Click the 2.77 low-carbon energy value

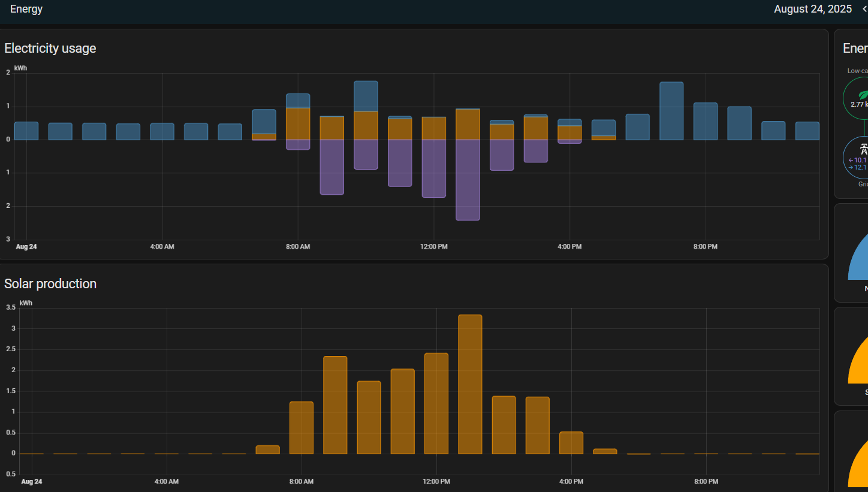pos(858,105)
